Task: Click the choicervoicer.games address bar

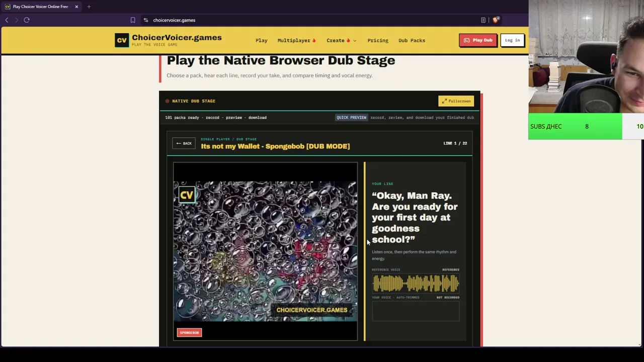Action: [x=174, y=20]
